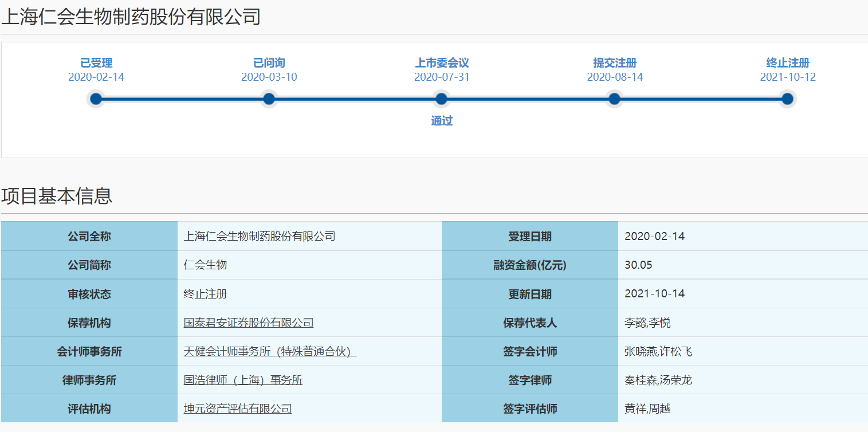868x432 pixels.
Task: Click the 上市委会议 stage label
Action: tap(442, 63)
